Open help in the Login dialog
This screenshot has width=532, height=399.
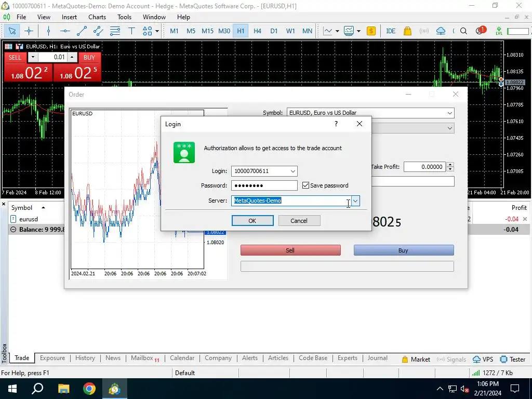[x=336, y=124]
